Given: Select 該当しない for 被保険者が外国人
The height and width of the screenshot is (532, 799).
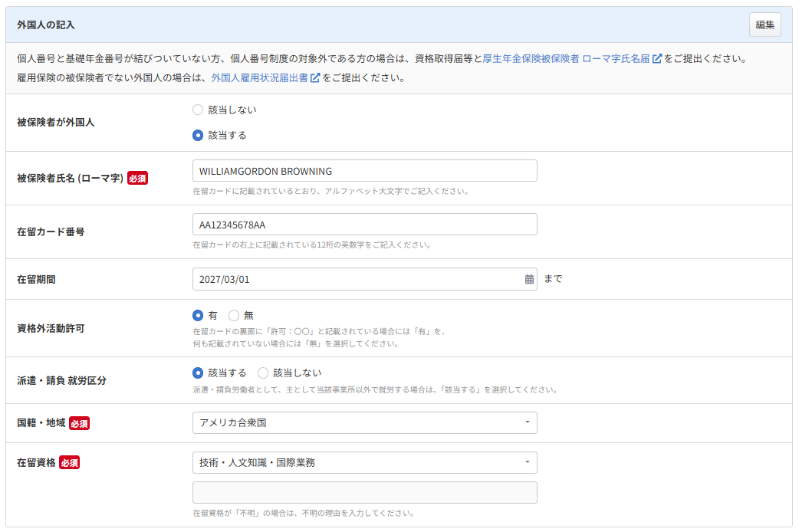Looking at the screenshot, I should coord(198,110).
